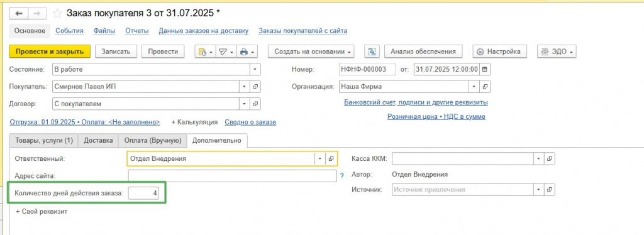Click the Ответственный field Отдел Внедрения
The width and height of the screenshot is (644, 235).
pos(221,158)
